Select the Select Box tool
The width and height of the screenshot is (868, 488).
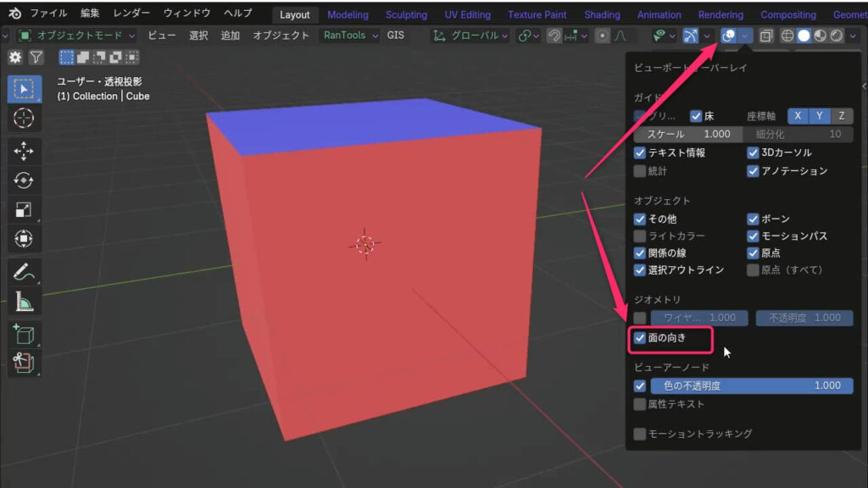point(24,88)
